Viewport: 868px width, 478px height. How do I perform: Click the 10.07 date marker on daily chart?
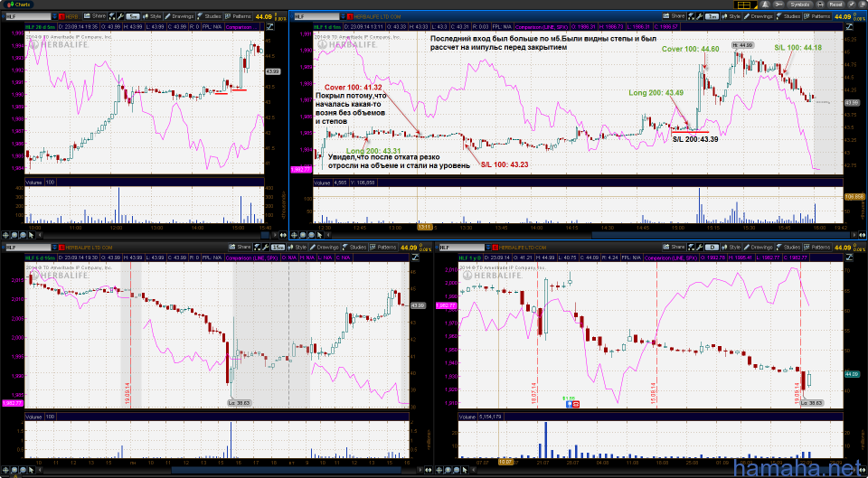point(505,460)
